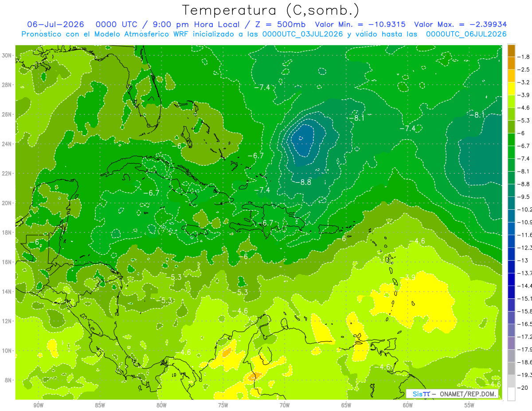
Task: Pick the dark blue colorbar swatch between -13.7 and -14.4
Action: tap(511, 279)
